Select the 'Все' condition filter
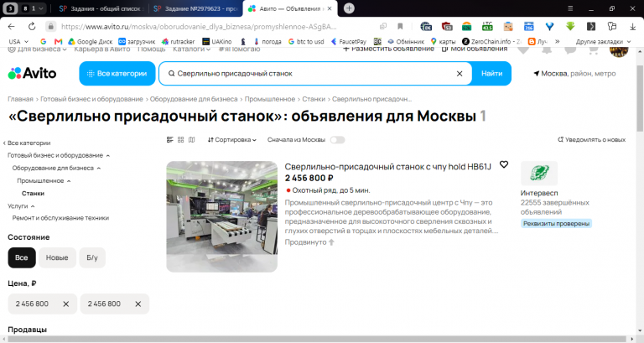644x343 pixels. click(22, 257)
